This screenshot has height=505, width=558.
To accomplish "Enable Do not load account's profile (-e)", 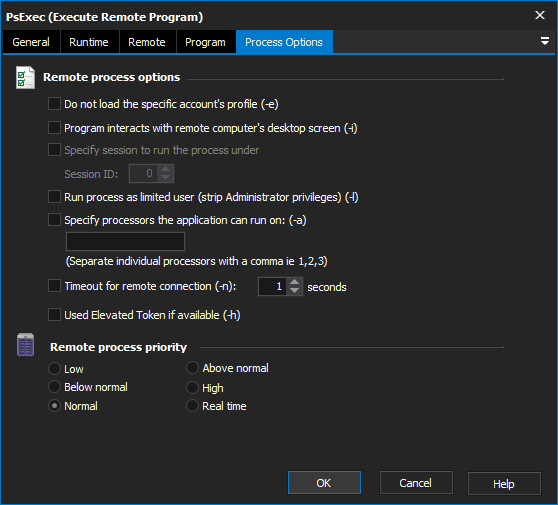I will click(54, 104).
